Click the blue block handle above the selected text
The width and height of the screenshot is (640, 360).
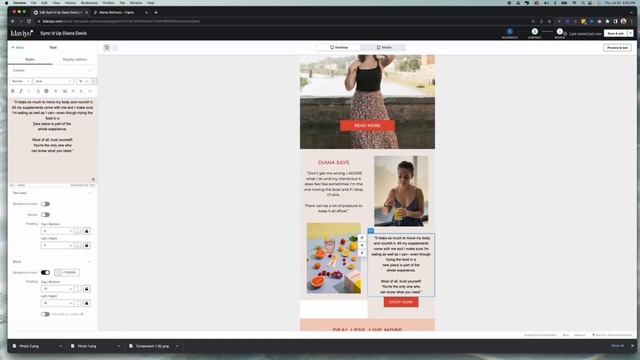(371, 231)
